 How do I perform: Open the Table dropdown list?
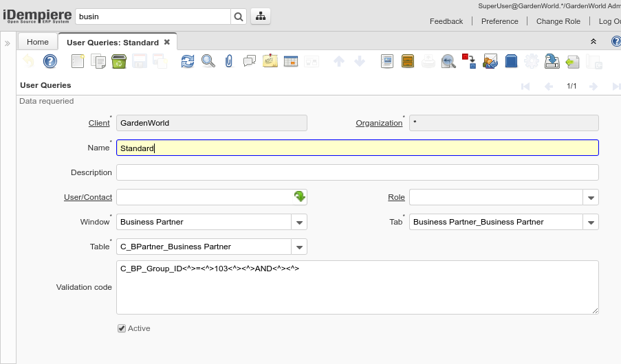click(299, 247)
